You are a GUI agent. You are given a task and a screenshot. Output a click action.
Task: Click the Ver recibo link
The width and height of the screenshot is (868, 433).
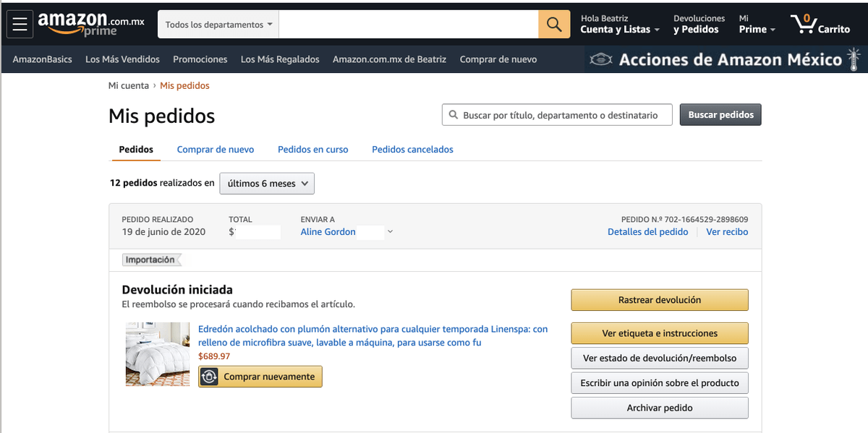pyautogui.click(x=727, y=232)
